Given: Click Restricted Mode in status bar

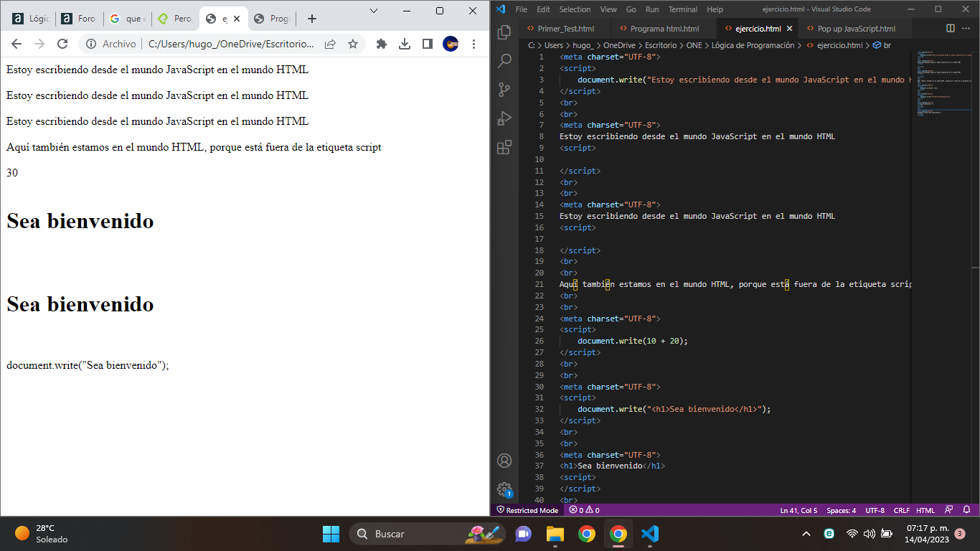Looking at the screenshot, I should (x=527, y=510).
